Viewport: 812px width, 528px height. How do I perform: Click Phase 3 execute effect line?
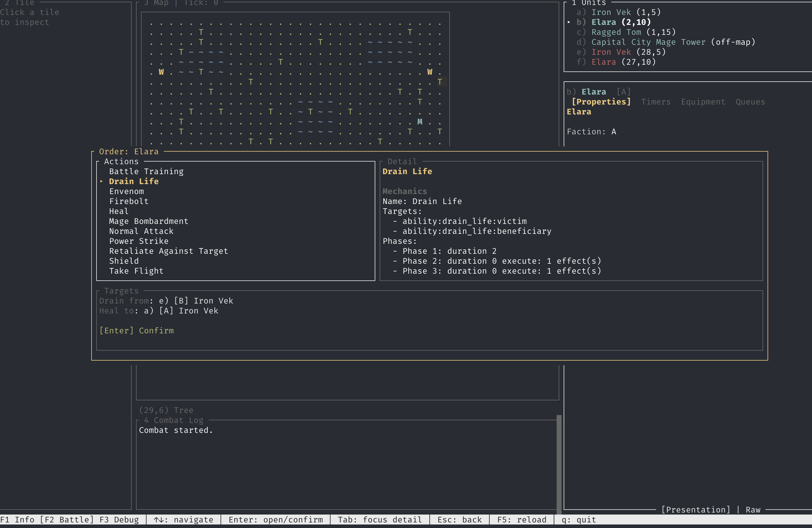(497, 271)
